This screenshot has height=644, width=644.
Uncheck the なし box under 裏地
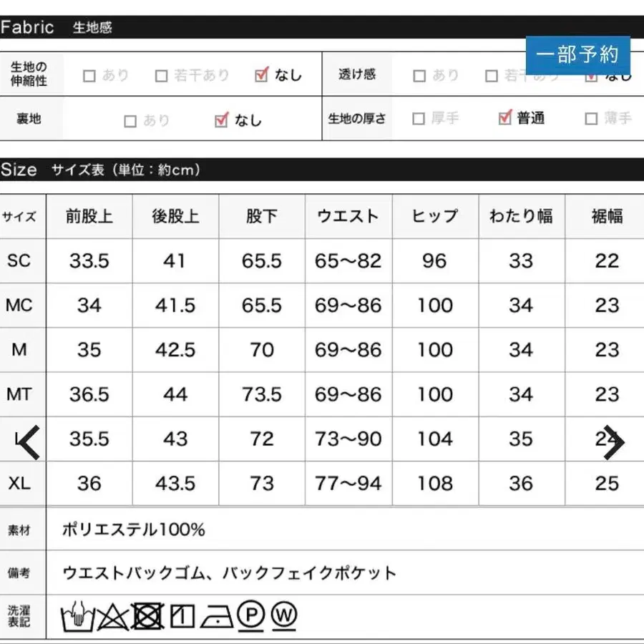click(220, 119)
